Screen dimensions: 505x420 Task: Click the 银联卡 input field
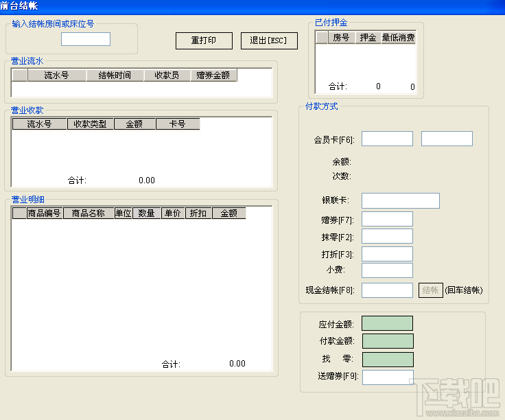click(x=401, y=200)
